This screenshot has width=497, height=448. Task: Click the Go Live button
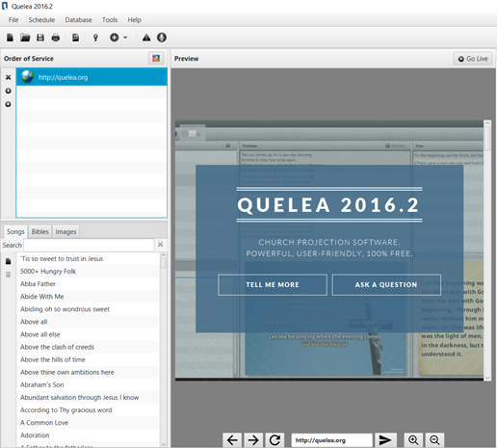tap(473, 59)
